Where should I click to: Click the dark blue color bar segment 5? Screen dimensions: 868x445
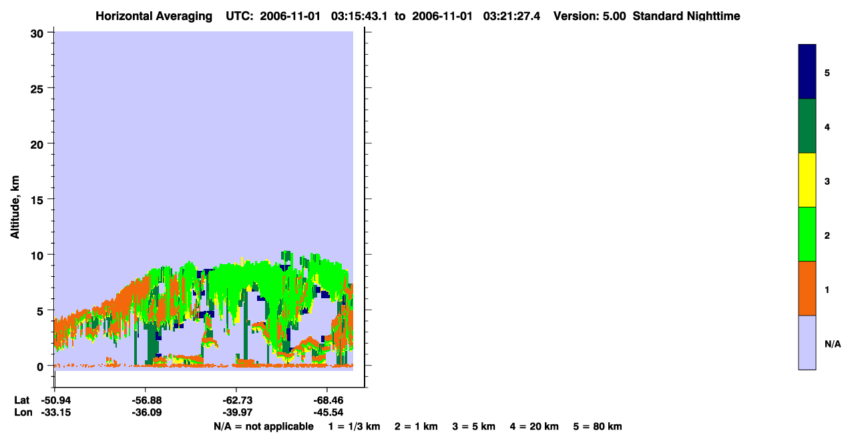[807, 71]
